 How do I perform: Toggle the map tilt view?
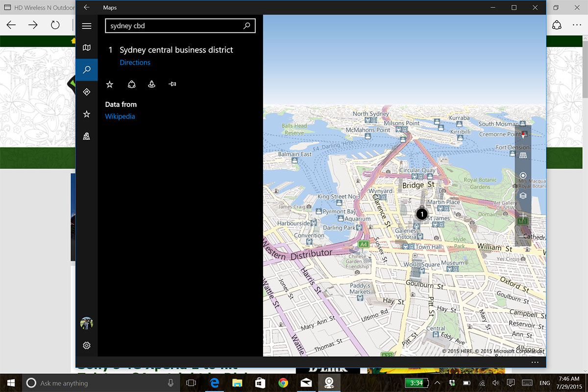click(523, 155)
